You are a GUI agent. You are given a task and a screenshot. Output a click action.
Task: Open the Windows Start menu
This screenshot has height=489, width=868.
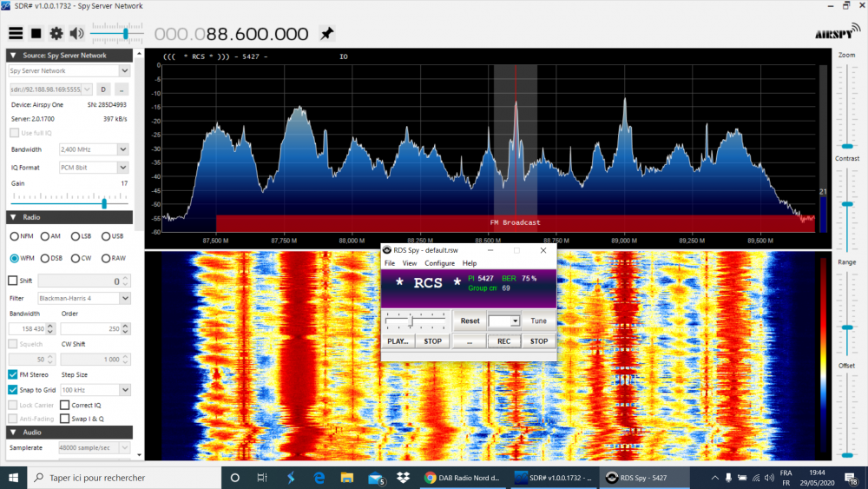coord(13,478)
